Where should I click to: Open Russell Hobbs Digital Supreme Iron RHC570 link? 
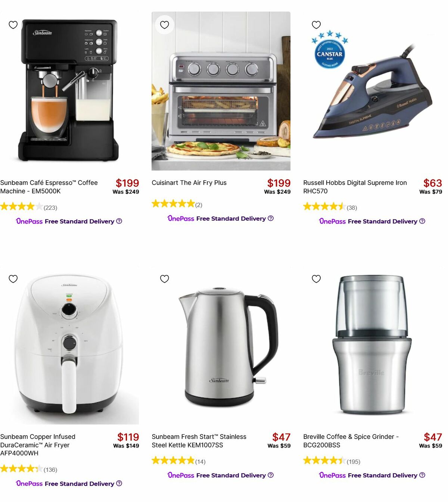click(355, 187)
